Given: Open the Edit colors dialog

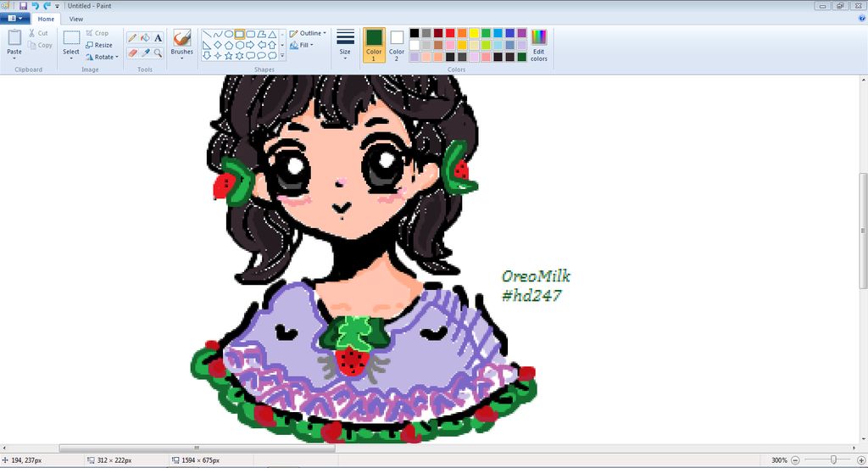Looking at the screenshot, I should coord(538,45).
